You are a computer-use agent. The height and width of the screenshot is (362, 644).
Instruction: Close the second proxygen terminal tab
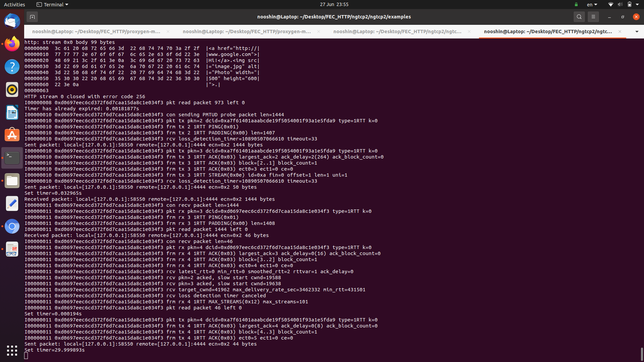tap(319, 32)
